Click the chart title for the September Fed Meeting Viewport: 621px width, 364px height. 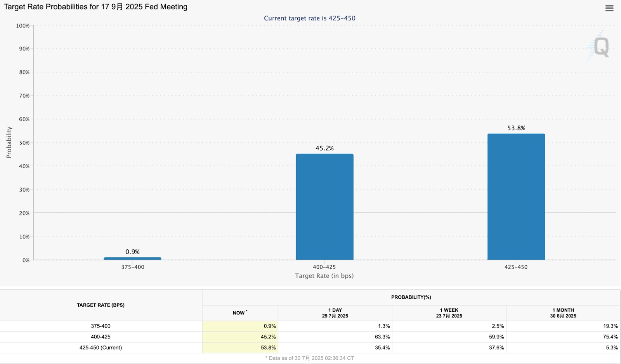(x=95, y=7)
